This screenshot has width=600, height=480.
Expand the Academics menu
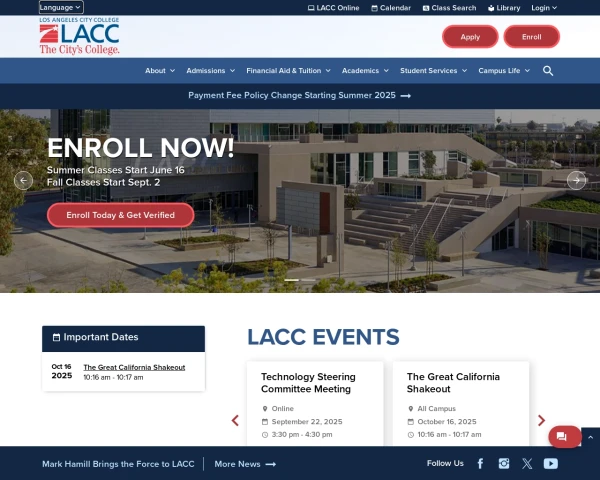point(365,70)
